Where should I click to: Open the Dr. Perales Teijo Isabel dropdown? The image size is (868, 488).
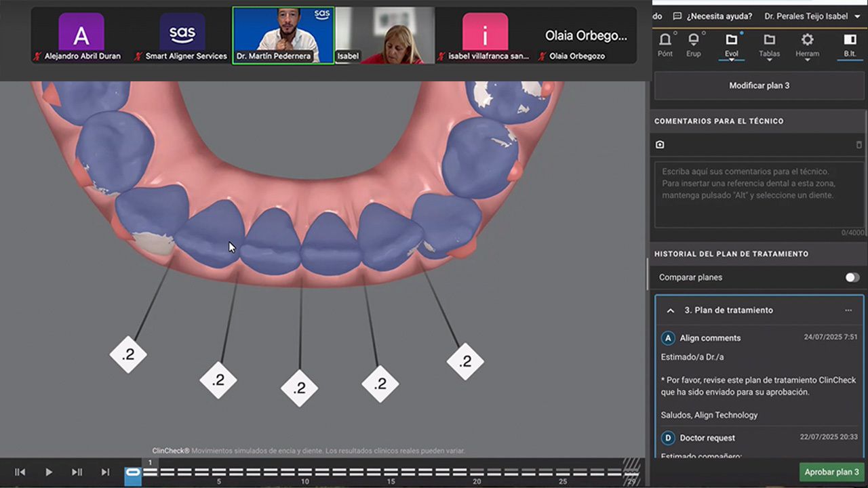(x=813, y=16)
